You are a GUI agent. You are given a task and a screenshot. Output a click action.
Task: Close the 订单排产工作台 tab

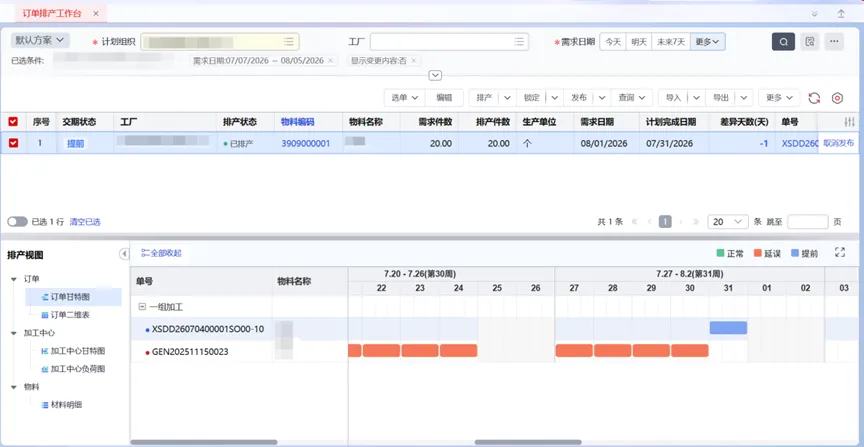coord(96,13)
